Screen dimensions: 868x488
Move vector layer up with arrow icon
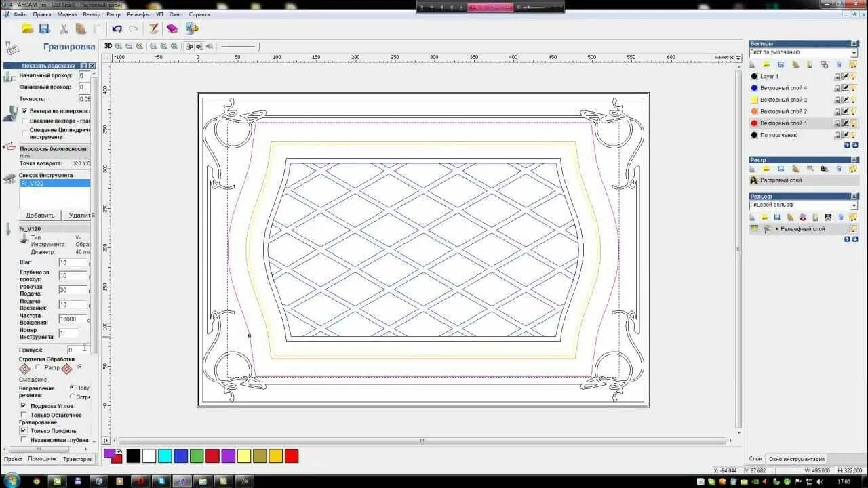click(x=846, y=145)
